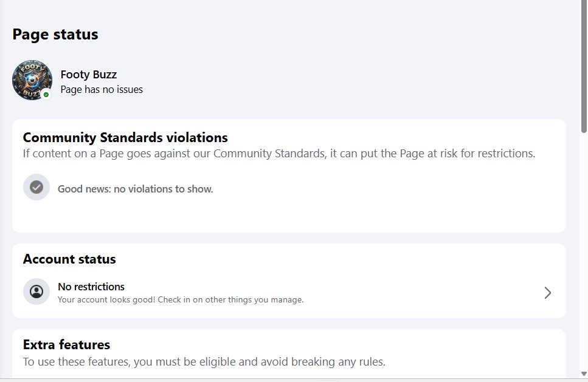Click 'Your account looks good!' description text
The height and width of the screenshot is (382, 588).
click(x=181, y=299)
